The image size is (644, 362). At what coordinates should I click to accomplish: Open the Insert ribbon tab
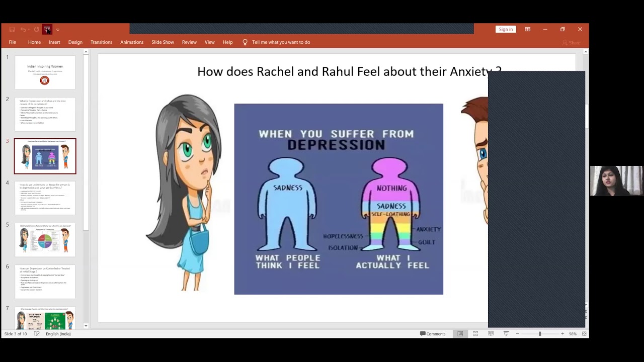click(x=54, y=42)
